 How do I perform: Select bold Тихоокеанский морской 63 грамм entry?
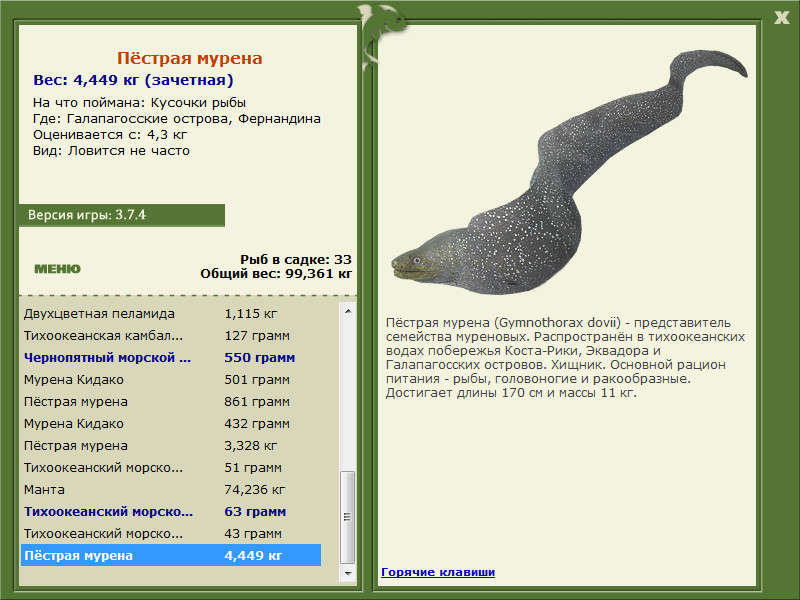coord(171,511)
